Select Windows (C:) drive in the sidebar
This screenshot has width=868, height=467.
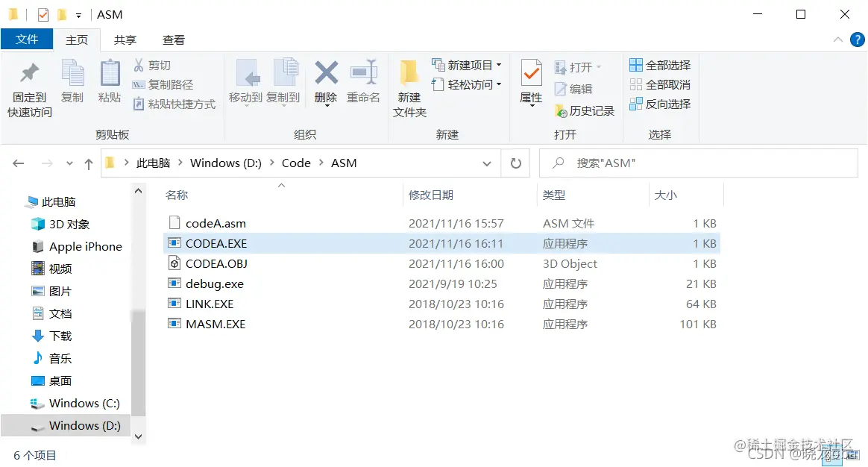(x=75, y=404)
